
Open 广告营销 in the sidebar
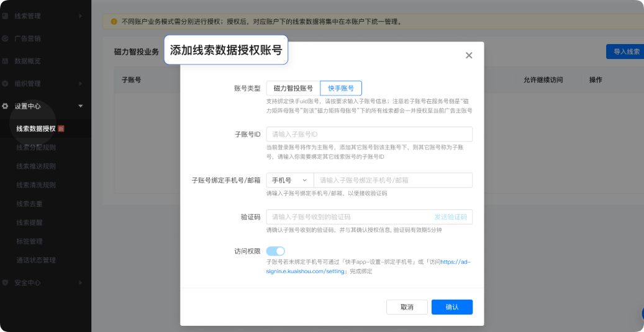27,38
